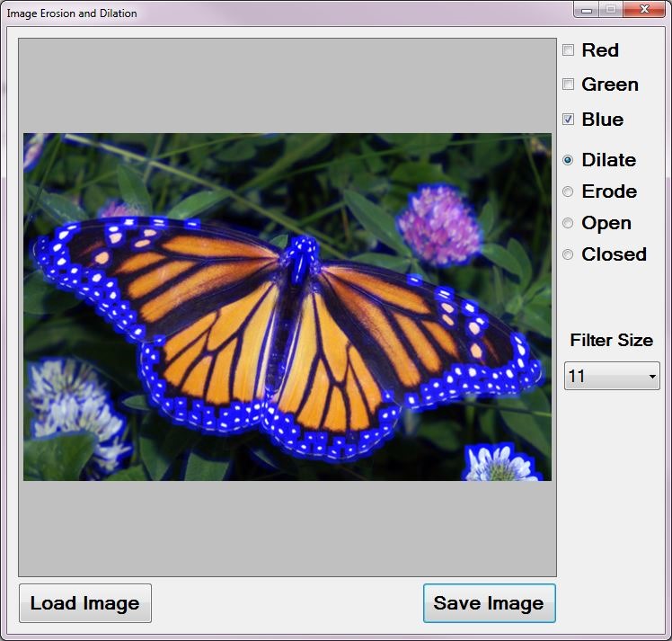Screen dimensions: 672x641
Task: Minimize the Image Erosion and Dilation window
Action: point(587,10)
